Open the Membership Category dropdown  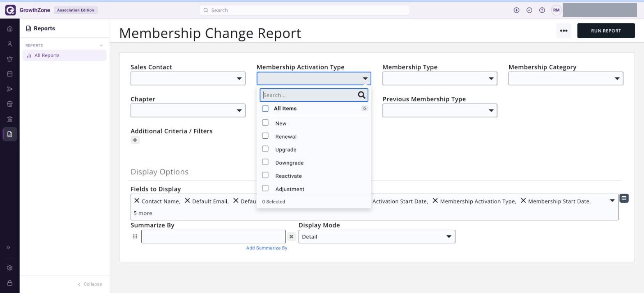pyautogui.click(x=566, y=78)
